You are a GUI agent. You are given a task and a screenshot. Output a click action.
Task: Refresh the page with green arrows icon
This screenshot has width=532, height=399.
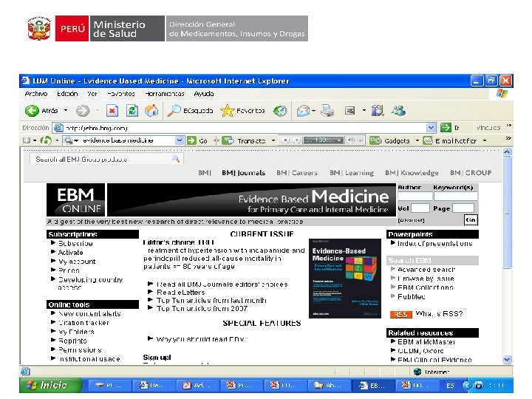coord(132,111)
